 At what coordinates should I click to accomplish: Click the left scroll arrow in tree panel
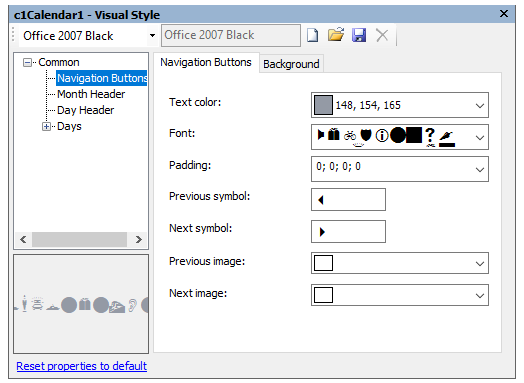point(23,239)
